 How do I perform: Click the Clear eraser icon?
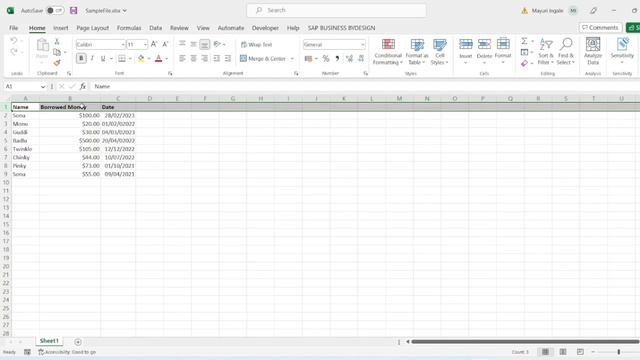click(x=524, y=63)
